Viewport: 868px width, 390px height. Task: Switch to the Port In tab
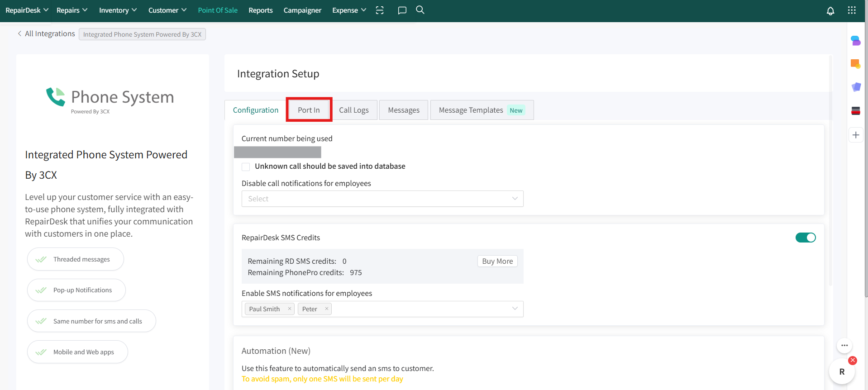click(309, 110)
